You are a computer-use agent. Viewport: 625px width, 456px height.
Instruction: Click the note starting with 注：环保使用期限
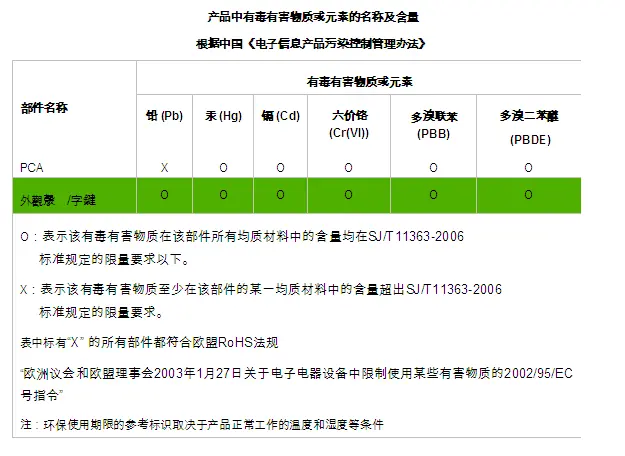point(202,425)
